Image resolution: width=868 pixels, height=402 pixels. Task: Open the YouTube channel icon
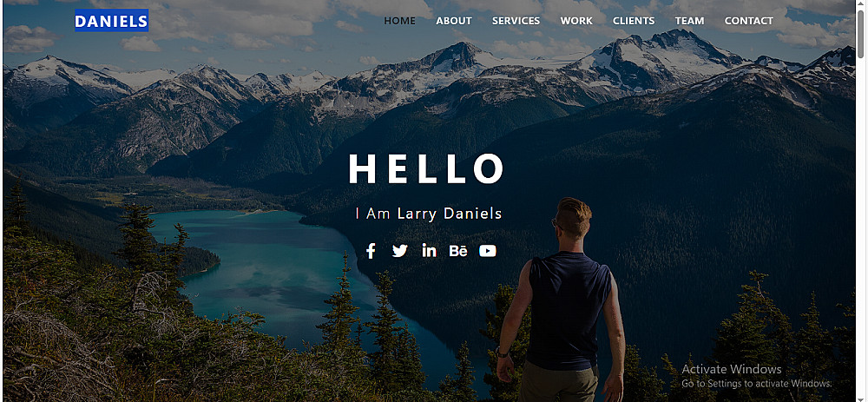click(488, 251)
